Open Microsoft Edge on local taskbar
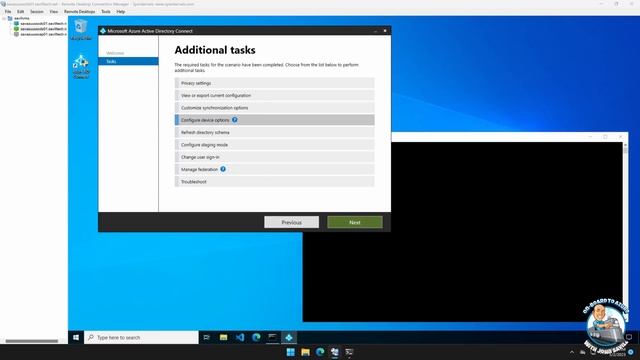The image size is (640, 360). tap(320, 352)
